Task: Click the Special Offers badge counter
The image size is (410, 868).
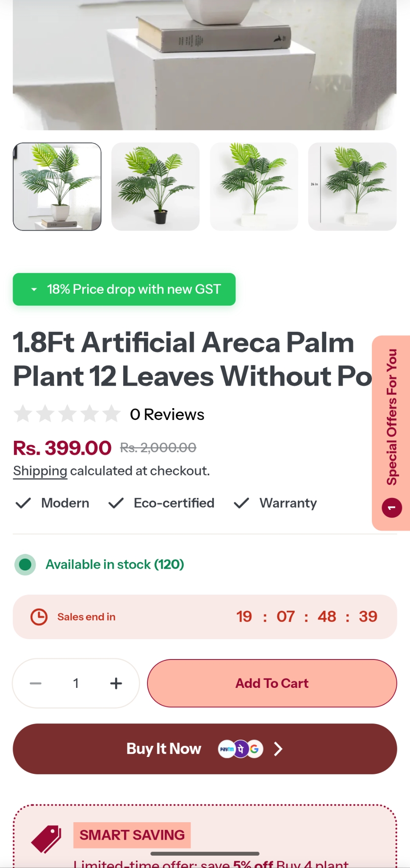Action: pyautogui.click(x=392, y=508)
